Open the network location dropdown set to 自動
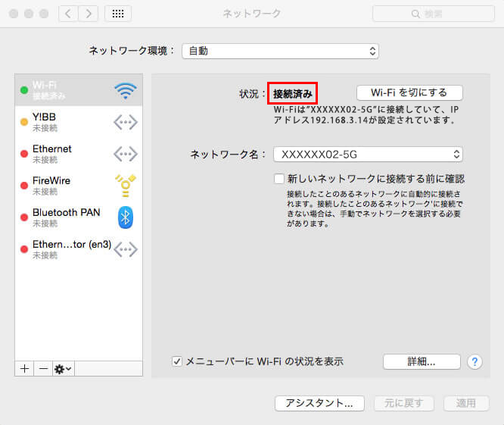Viewport: 504px width, 425px height. (x=280, y=52)
